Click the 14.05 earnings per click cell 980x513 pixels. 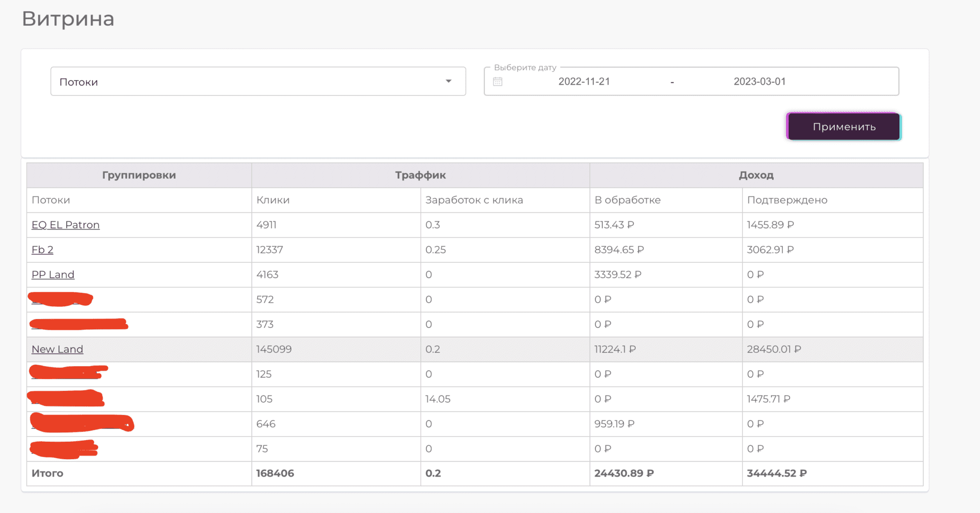point(438,399)
